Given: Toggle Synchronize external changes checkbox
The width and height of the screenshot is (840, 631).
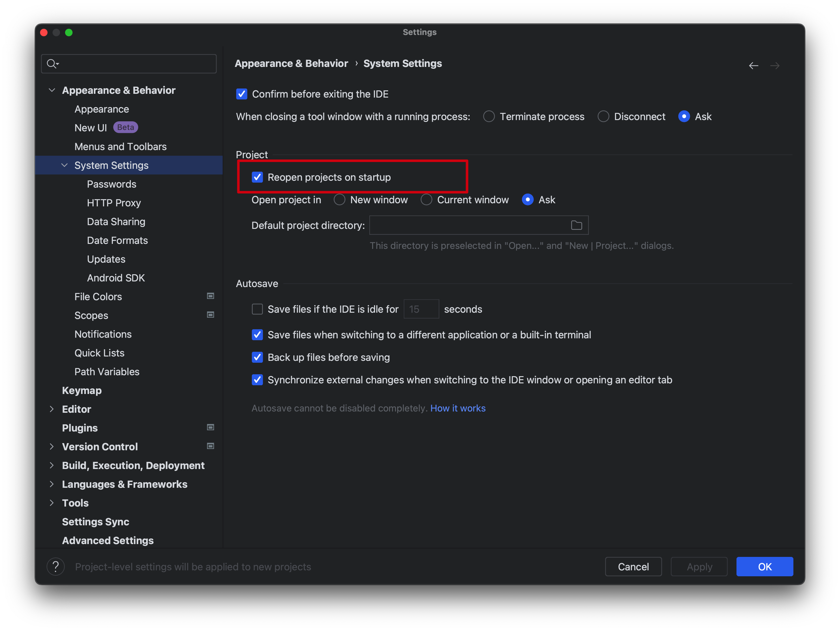Looking at the screenshot, I should coord(257,380).
